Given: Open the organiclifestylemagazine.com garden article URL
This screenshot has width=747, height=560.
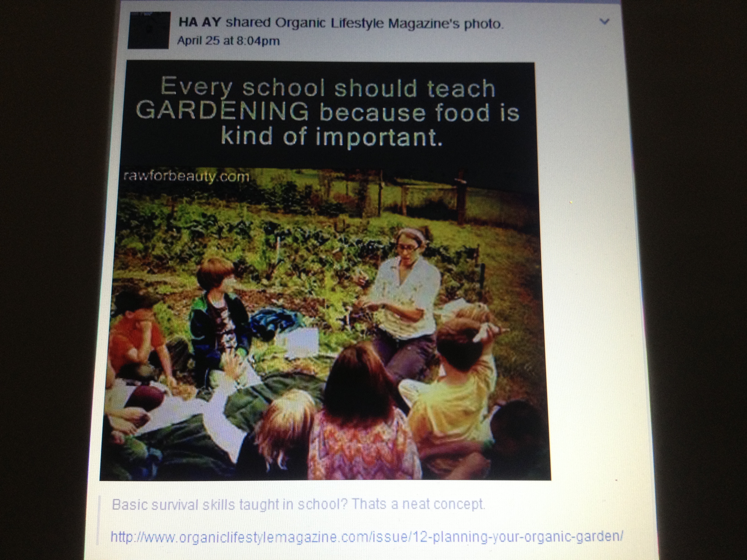Looking at the screenshot, I should click(x=367, y=536).
